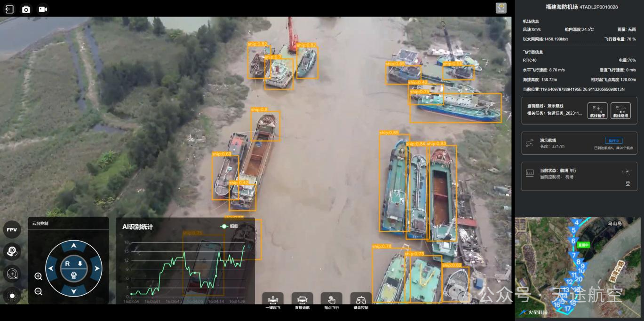Switch to FPV camera view
The height and width of the screenshot is (321, 644).
pyautogui.click(x=12, y=230)
